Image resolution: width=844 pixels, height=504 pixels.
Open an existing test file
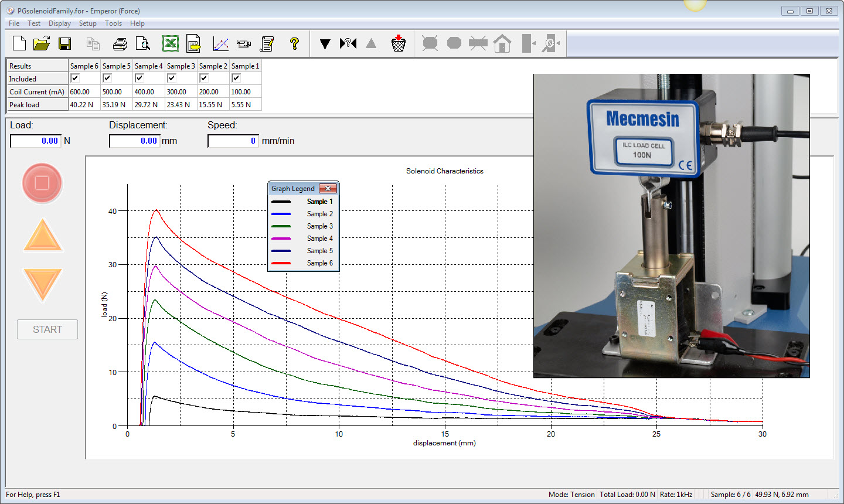pyautogui.click(x=41, y=43)
